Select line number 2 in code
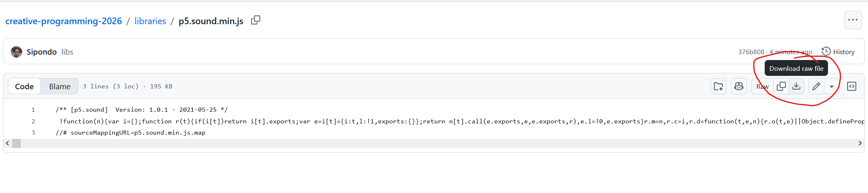 [x=33, y=121]
